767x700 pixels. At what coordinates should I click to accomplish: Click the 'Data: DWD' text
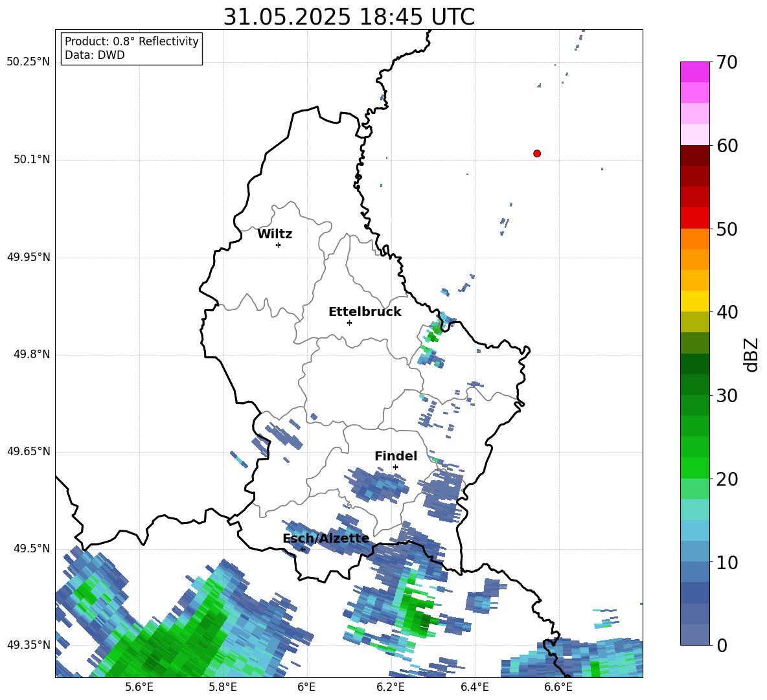(x=95, y=55)
